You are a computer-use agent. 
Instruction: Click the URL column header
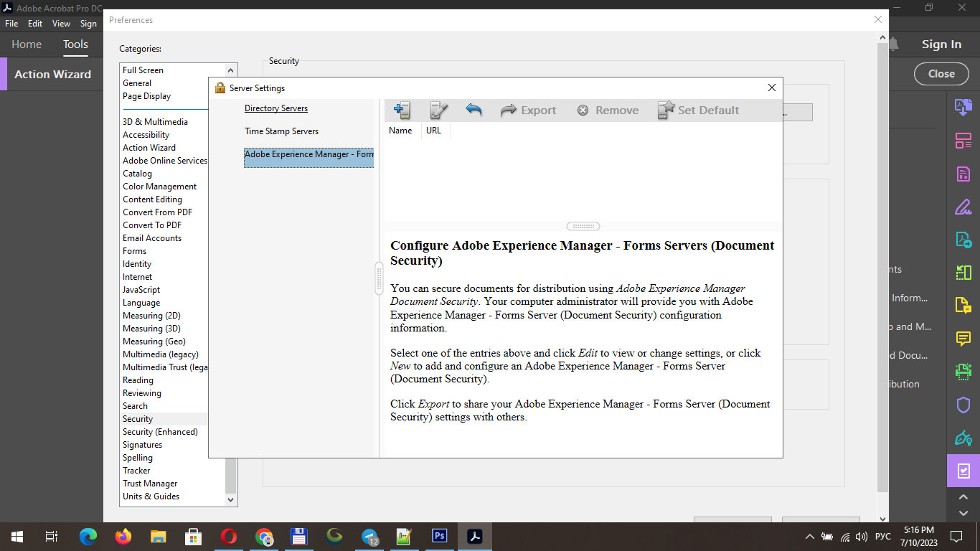tap(434, 131)
